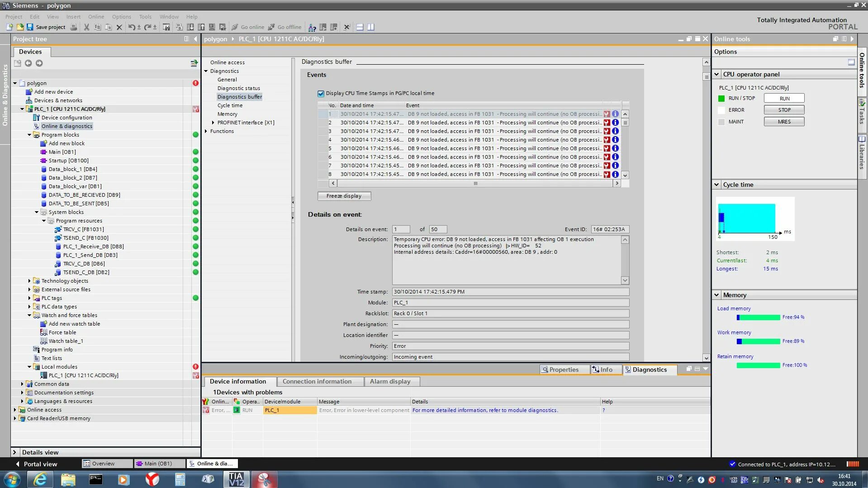Open Windows Explorer folder from taskbar
Viewport: 868px width, 488px height.
(68, 479)
